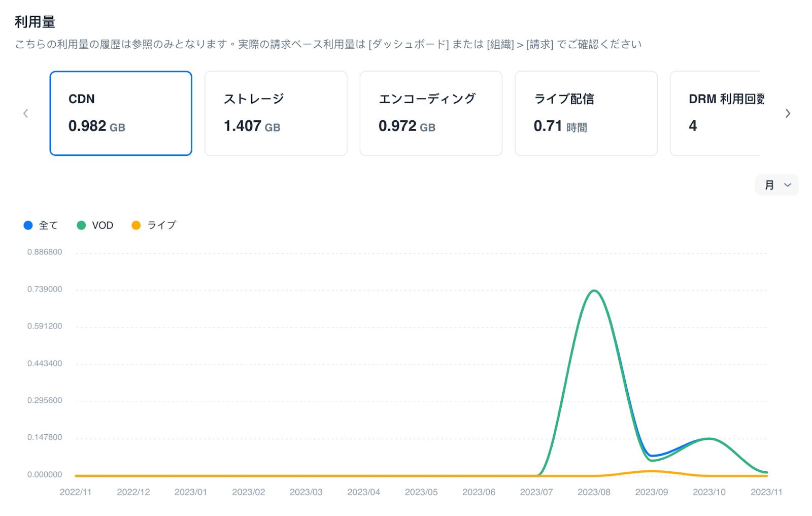The width and height of the screenshot is (812, 516).
Task: Select the CDN usage card
Action: [121, 113]
